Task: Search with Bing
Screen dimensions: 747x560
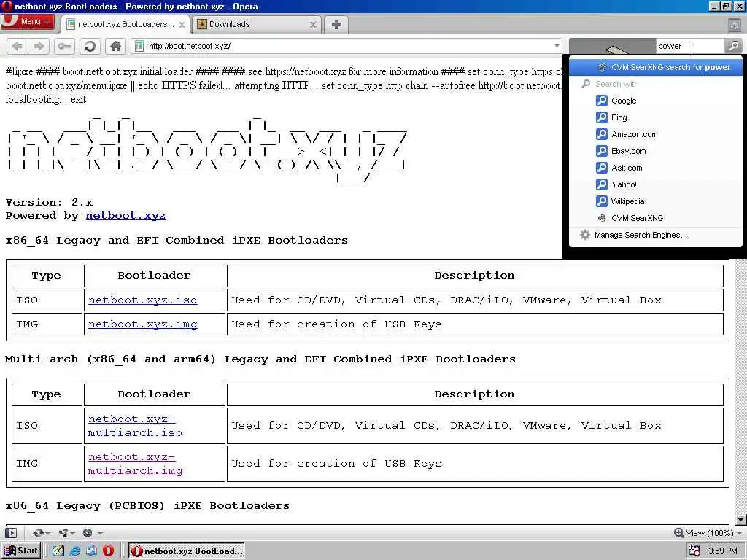Action: (656, 117)
